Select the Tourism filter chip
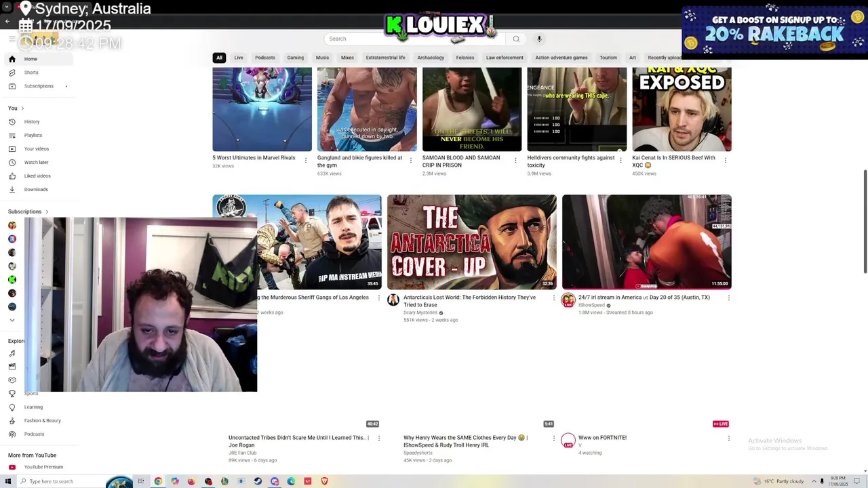 click(608, 58)
